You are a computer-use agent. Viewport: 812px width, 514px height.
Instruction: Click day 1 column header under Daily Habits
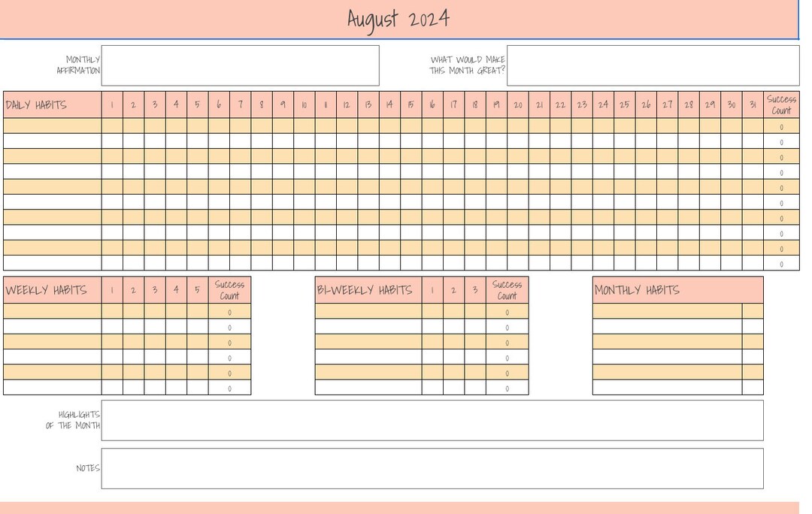coord(112,104)
